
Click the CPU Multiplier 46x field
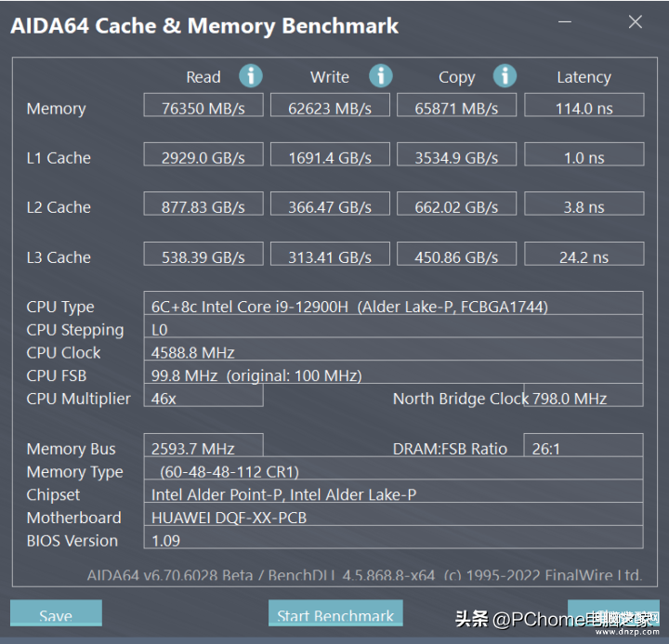pyautogui.click(x=203, y=395)
